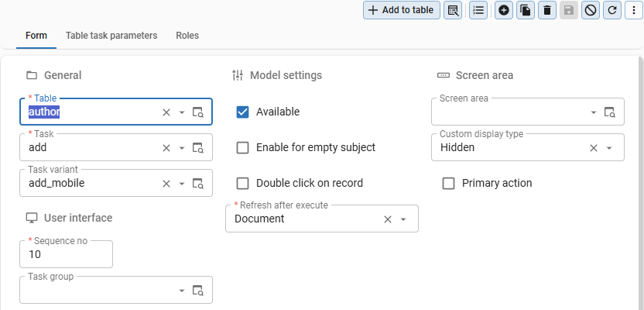Click the refresh icon in toolbar
This screenshot has height=310, width=644.
[x=612, y=10]
